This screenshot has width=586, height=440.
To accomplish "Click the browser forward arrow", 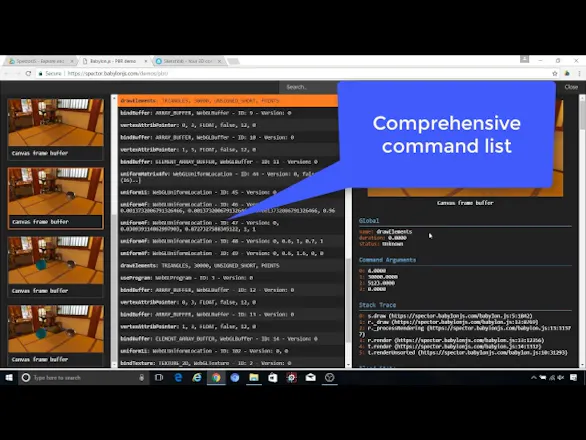I will [x=17, y=74].
